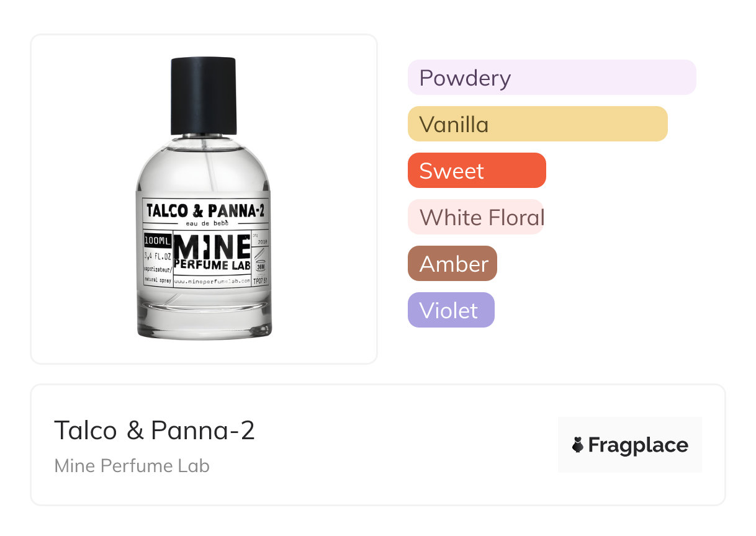The height and width of the screenshot is (536, 756).
Task: Select the Vanilla accord bar
Action: [x=538, y=124]
